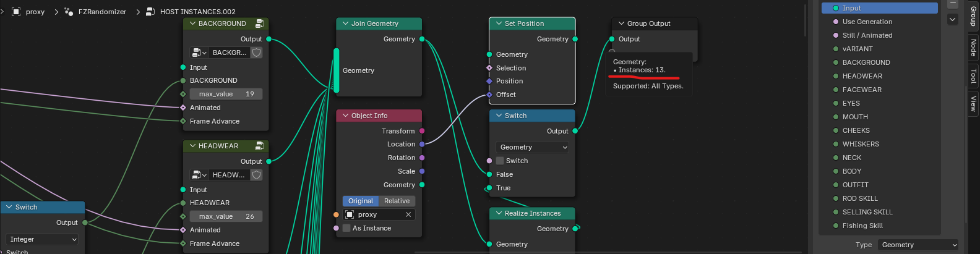Browse node groups in HEADWEAR node selector
The height and width of the screenshot is (254, 980).
point(199,175)
